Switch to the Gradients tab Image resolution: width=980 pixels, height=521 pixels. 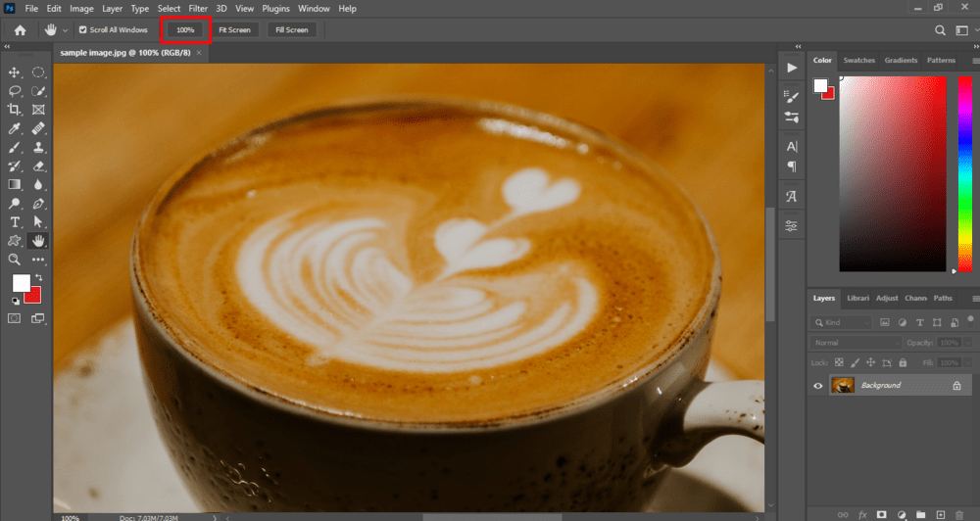[x=901, y=61]
